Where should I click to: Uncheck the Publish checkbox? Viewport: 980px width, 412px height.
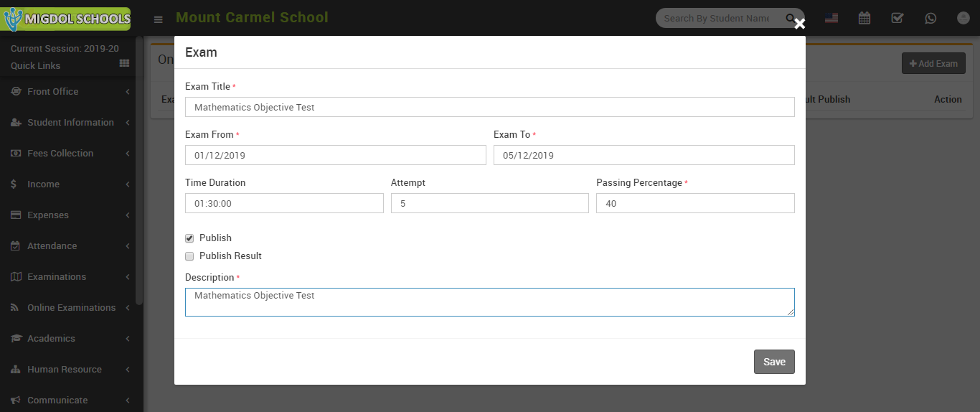[189, 238]
